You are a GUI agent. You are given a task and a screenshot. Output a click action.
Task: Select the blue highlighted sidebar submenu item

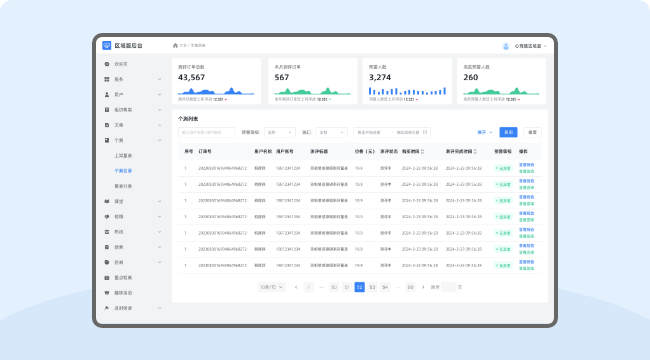pyautogui.click(x=123, y=171)
